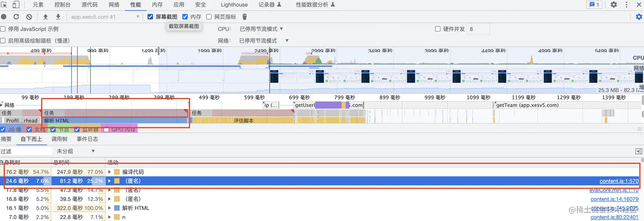Enable the GPU 内存 checkbox

[x=106, y=129]
